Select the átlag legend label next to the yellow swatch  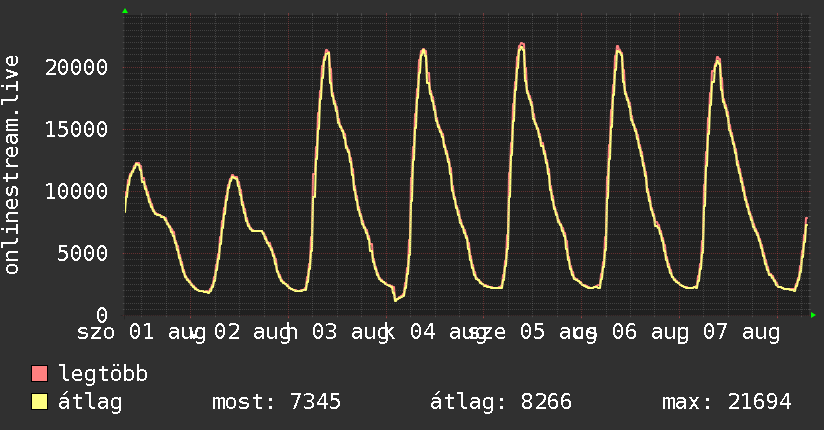tap(90, 402)
